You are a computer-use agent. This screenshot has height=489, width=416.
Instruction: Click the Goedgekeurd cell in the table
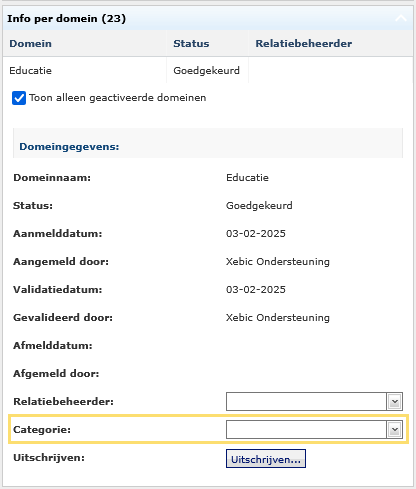207,71
